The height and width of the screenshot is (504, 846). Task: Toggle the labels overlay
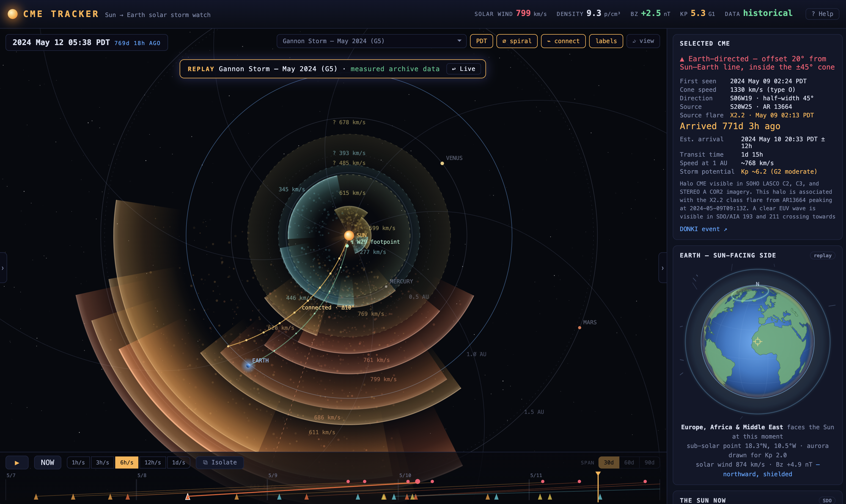coord(606,41)
